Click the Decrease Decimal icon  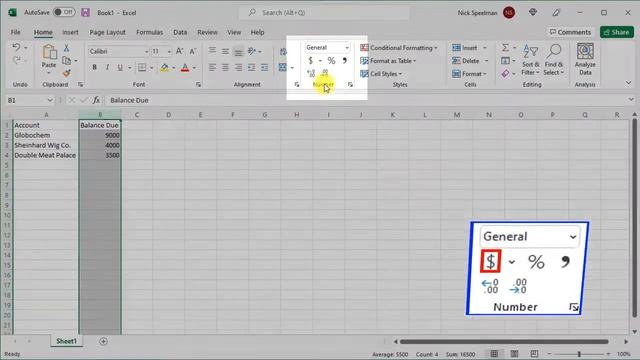click(324, 73)
